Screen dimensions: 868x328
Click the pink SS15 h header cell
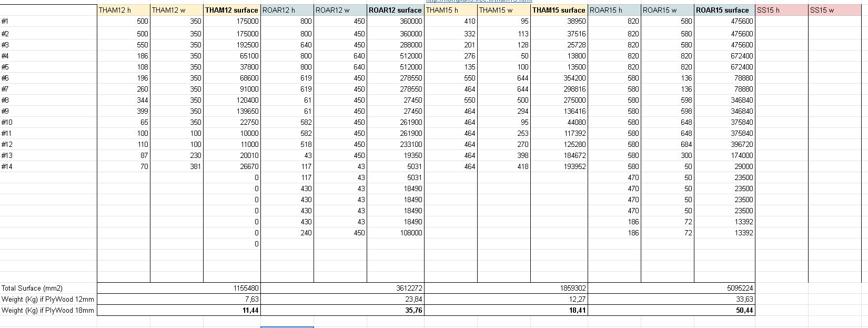(782, 10)
